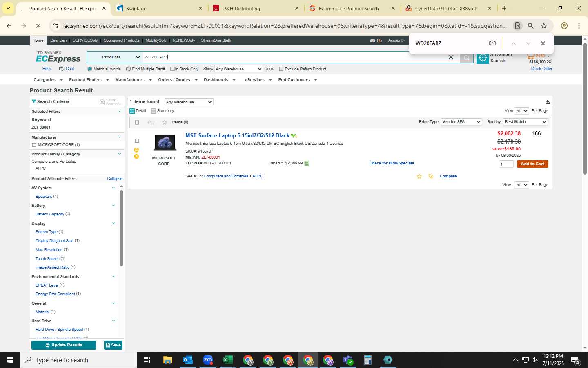Click the attribute filters panel scrollbar
The height and width of the screenshot is (368, 588).
tap(121, 228)
